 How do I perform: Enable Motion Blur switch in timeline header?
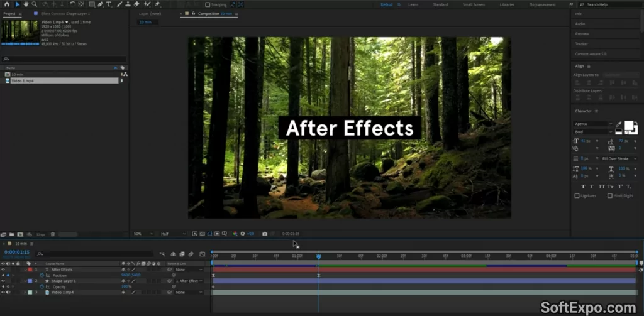click(191, 254)
